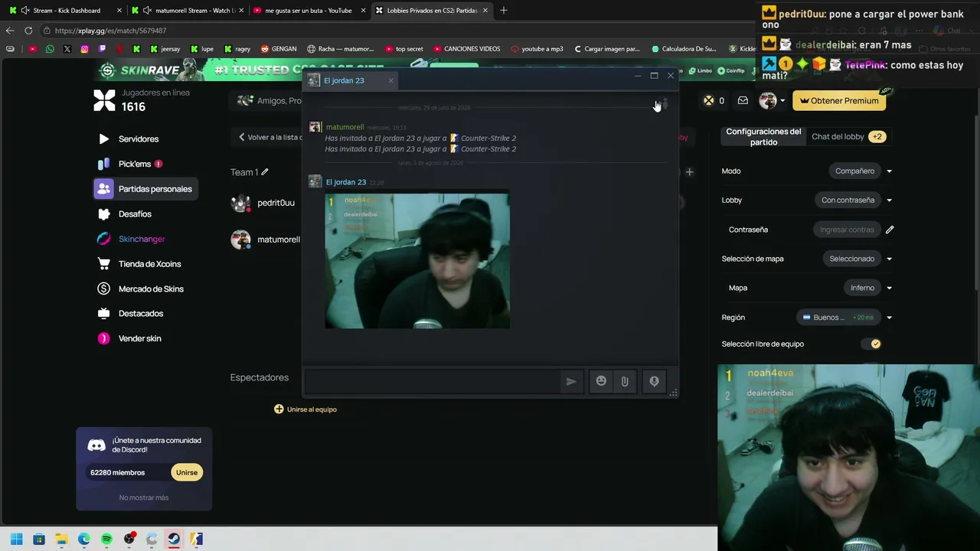The height and width of the screenshot is (551, 980).
Task: Open the CANCIONES VIDEOS bookmark
Action: click(466, 49)
